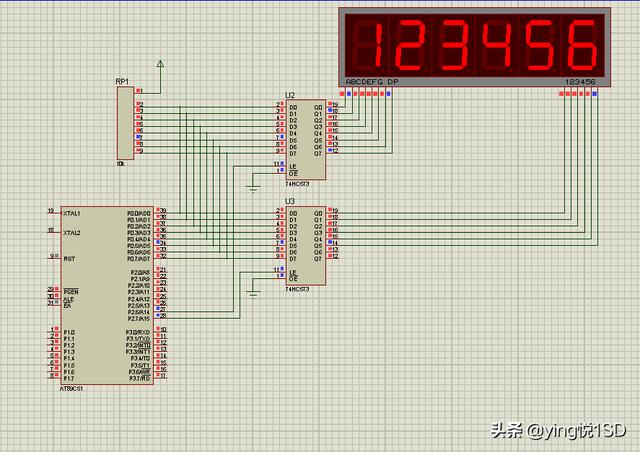Click the 'RP1' reference label
Screen dimensions: 640x452
122,82
